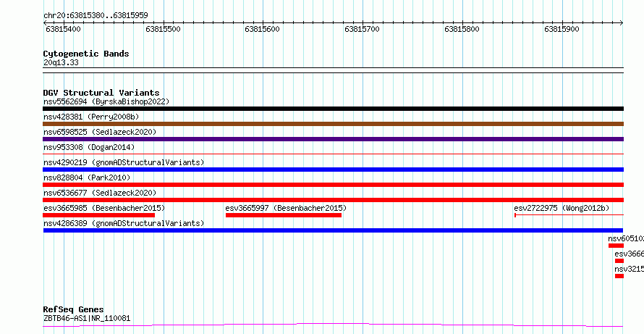Click the purple bar for nsv6598525
This screenshot has height=334, width=644.
(333, 139)
